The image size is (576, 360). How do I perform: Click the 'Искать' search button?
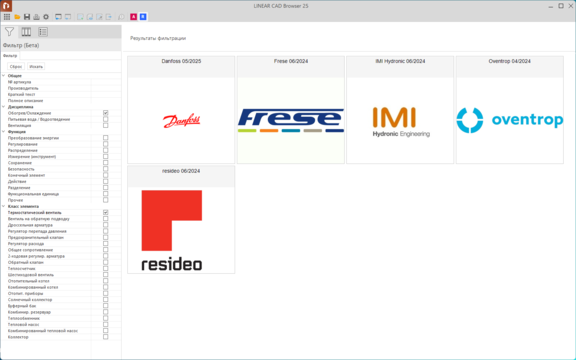point(36,66)
